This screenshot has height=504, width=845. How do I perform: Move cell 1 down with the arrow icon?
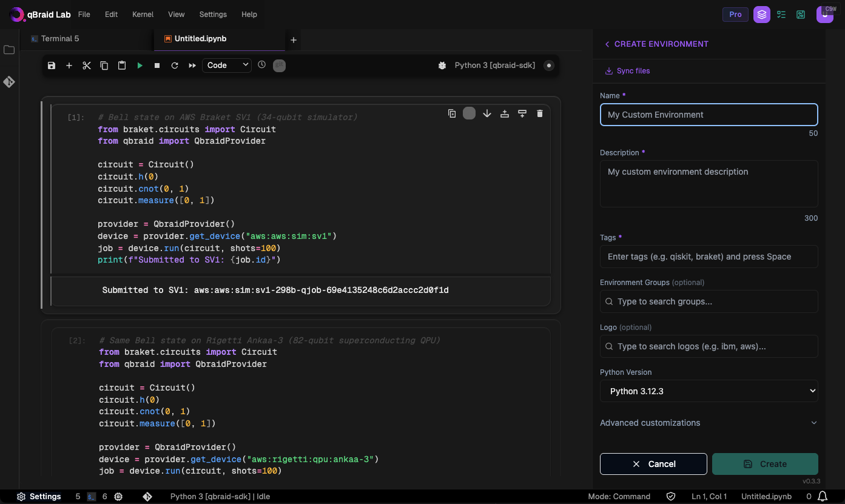point(487,113)
